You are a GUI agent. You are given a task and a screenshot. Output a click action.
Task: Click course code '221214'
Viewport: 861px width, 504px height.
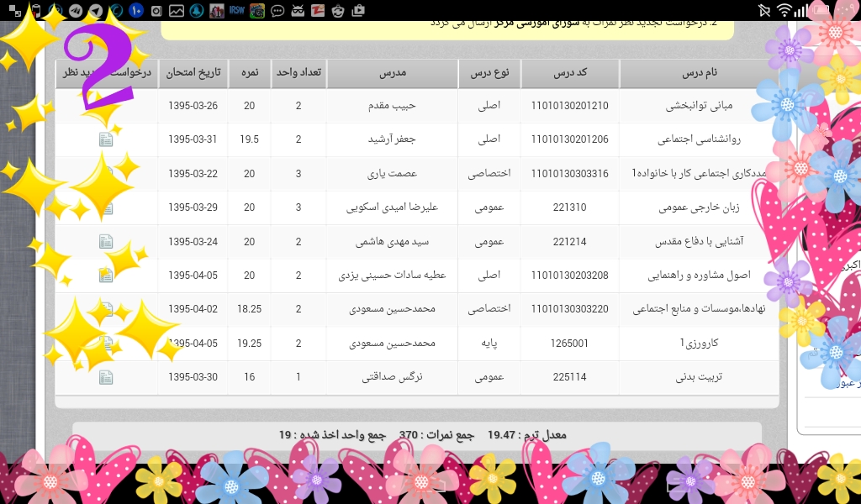click(569, 241)
